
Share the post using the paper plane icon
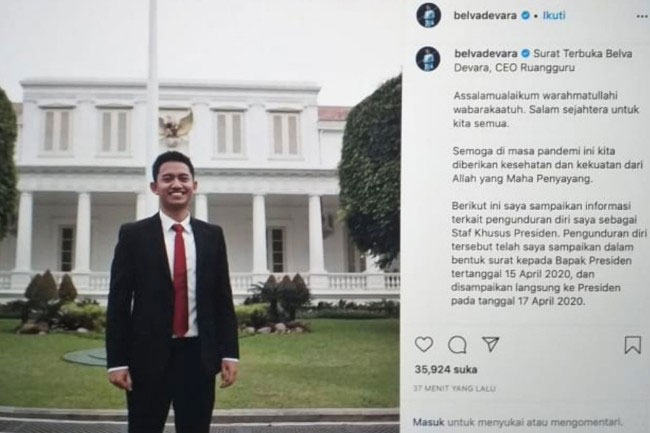pyautogui.click(x=490, y=344)
